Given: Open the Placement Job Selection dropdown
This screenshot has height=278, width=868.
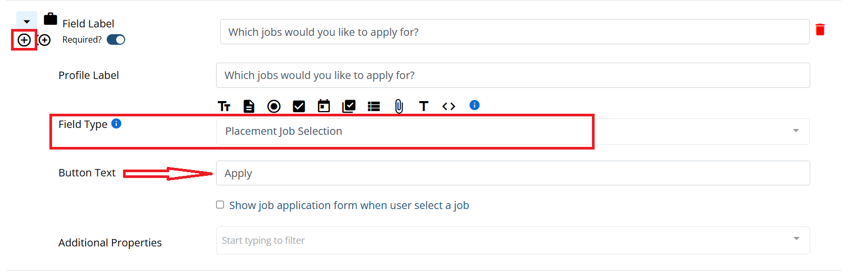Looking at the screenshot, I should [513, 132].
